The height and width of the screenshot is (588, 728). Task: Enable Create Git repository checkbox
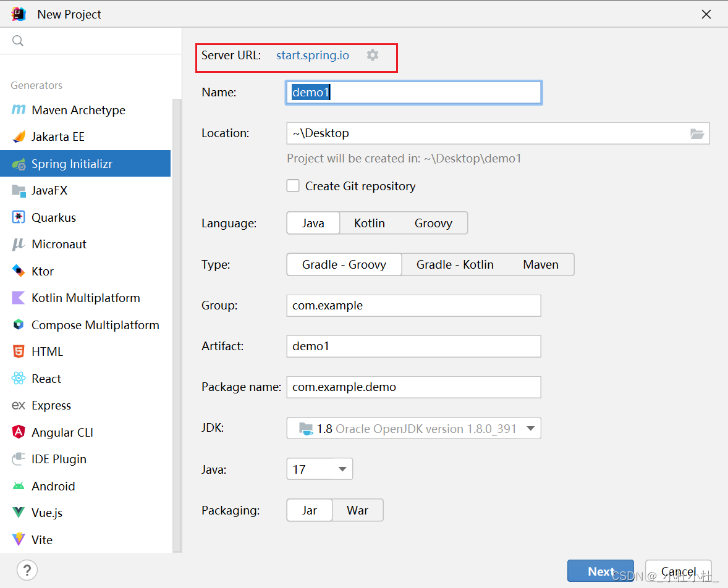(x=293, y=186)
